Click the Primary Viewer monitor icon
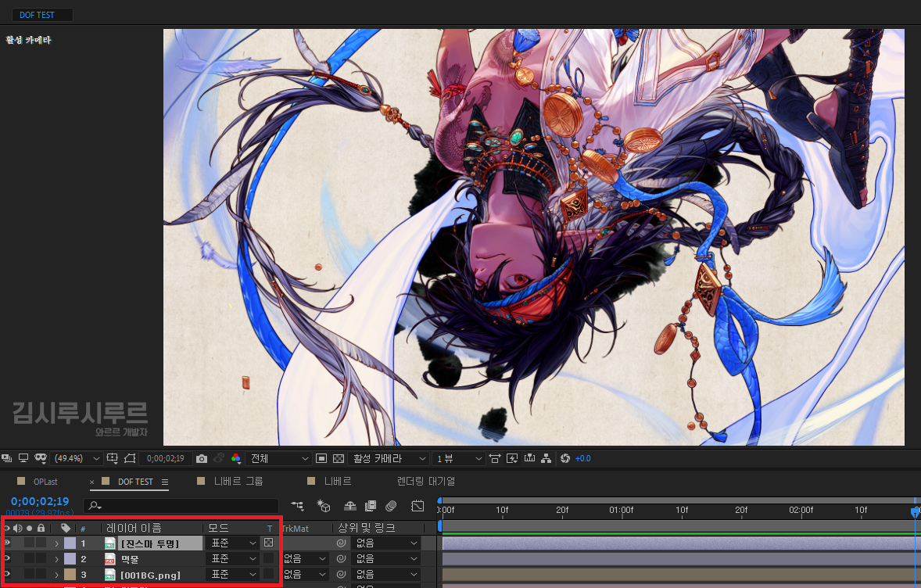 click(23, 458)
